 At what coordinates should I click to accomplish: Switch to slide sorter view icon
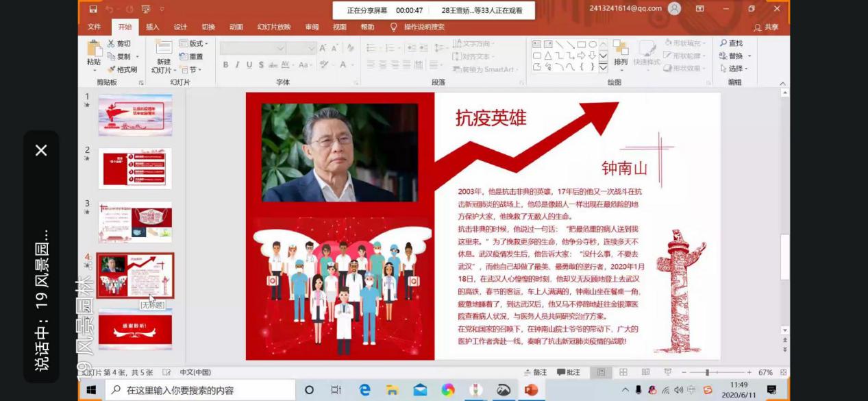[623, 372]
